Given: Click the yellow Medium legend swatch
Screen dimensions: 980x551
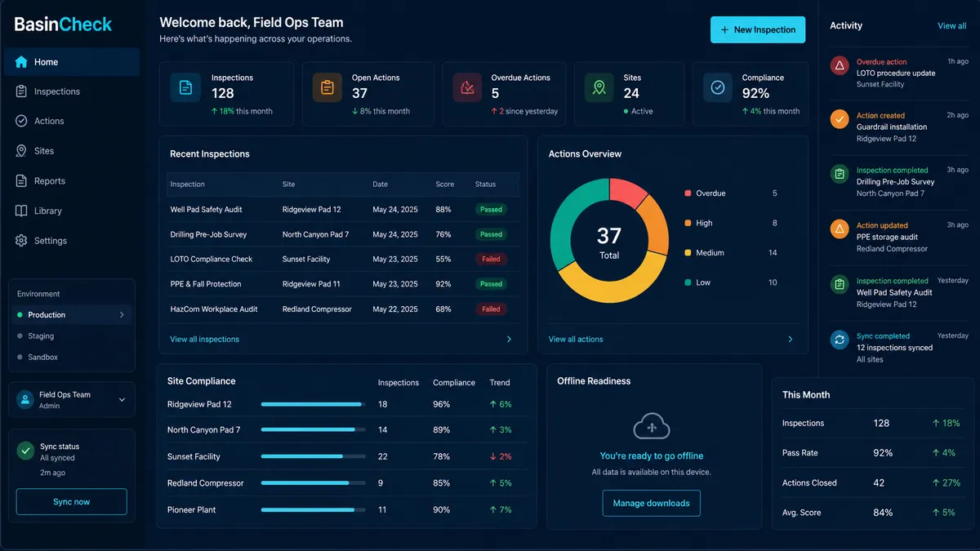Looking at the screenshot, I should (x=688, y=253).
